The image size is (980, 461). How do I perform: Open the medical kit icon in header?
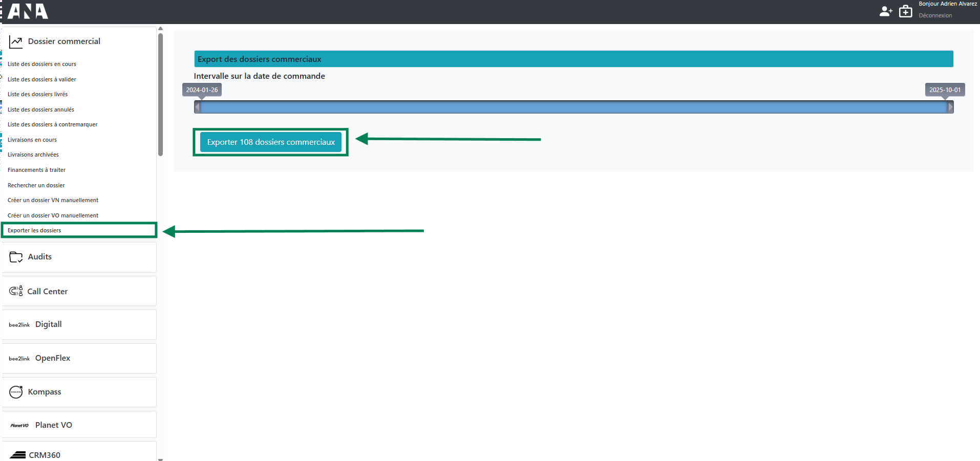tap(905, 11)
